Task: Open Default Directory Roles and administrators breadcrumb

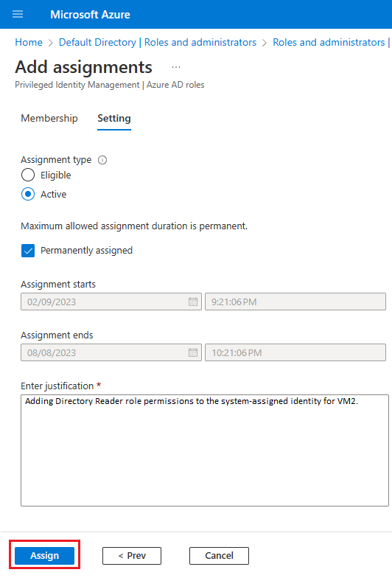Action: click(158, 43)
